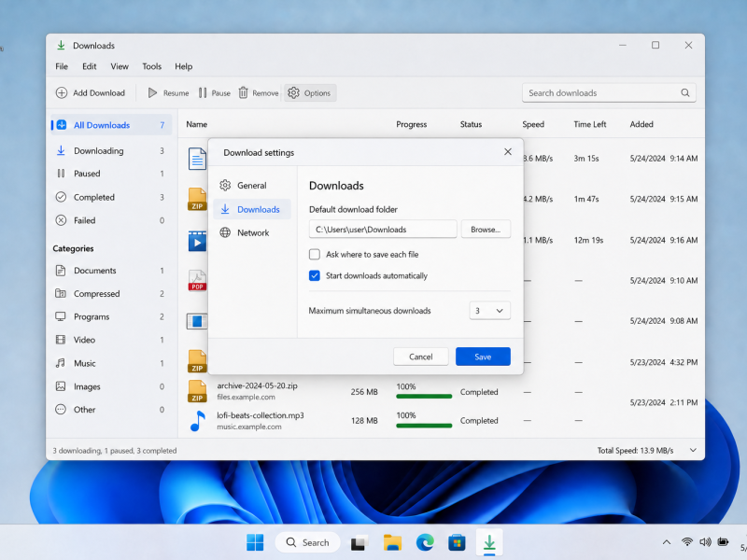Viewport: 747px width, 560px height.
Task: Click the search magnifier icon
Action: click(x=685, y=92)
